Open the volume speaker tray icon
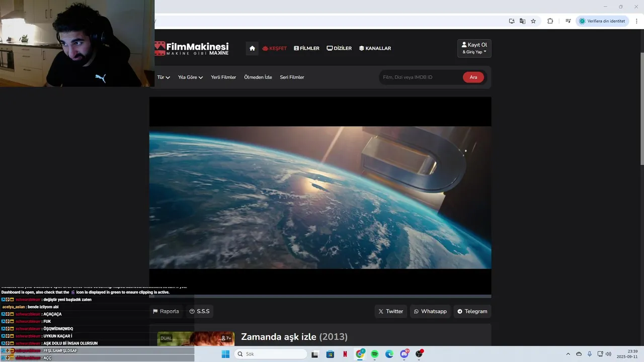The height and width of the screenshot is (362, 644). point(608,354)
